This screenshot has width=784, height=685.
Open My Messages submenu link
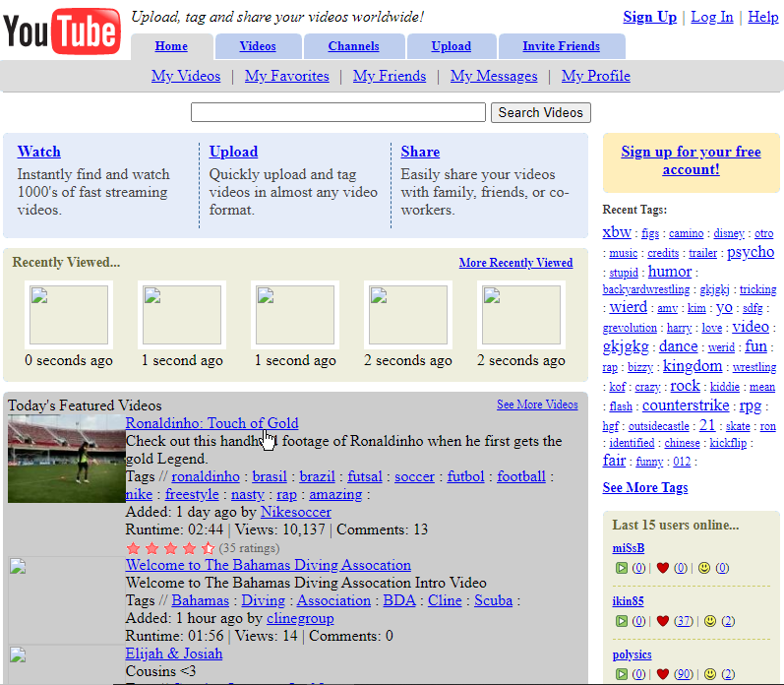pyautogui.click(x=494, y=76)
